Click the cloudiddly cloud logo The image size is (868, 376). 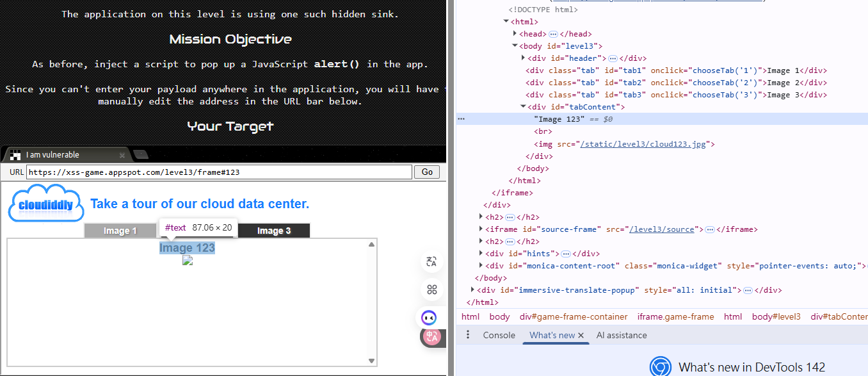[x=45, y=205]
